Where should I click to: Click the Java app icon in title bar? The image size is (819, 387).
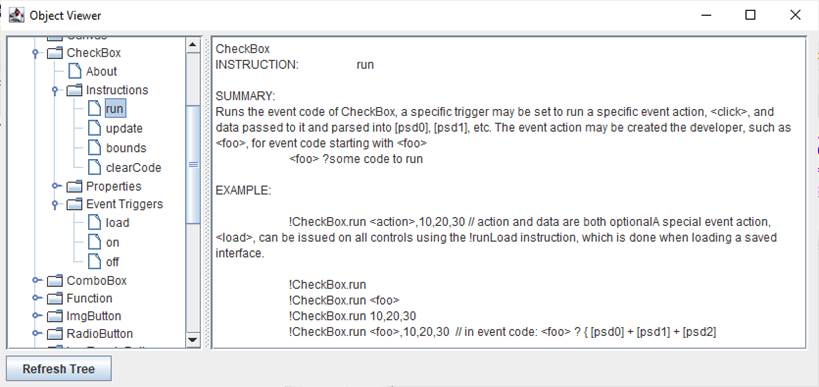tap(17, 15)
